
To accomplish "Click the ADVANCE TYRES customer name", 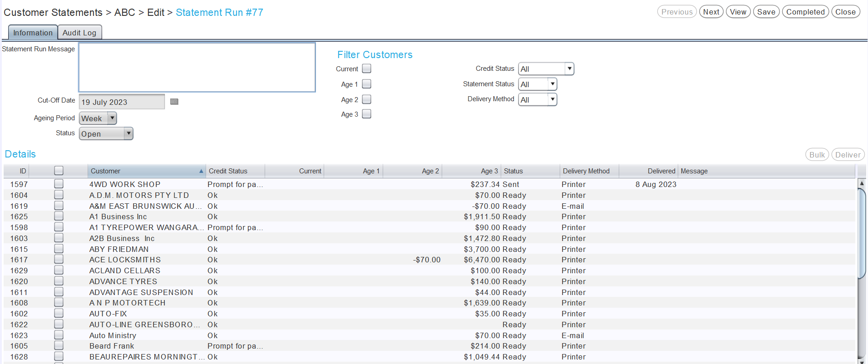I will click(x=123, y=281).
